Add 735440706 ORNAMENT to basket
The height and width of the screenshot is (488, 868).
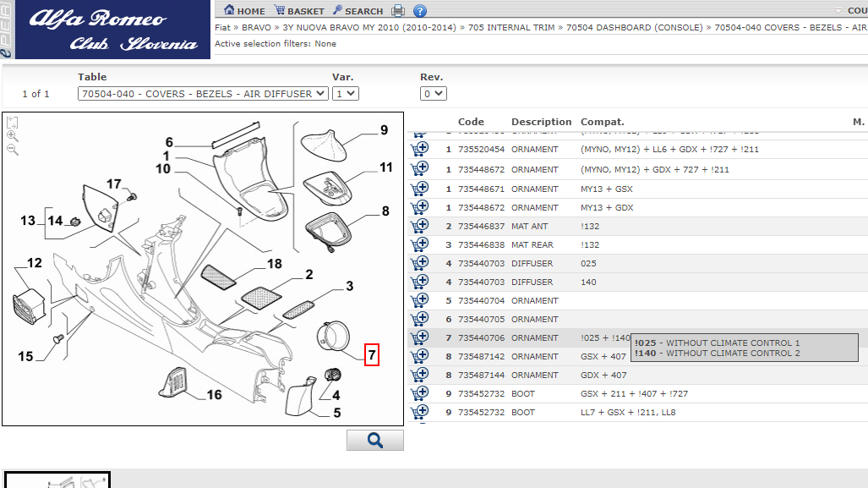(x=419, y=337)
